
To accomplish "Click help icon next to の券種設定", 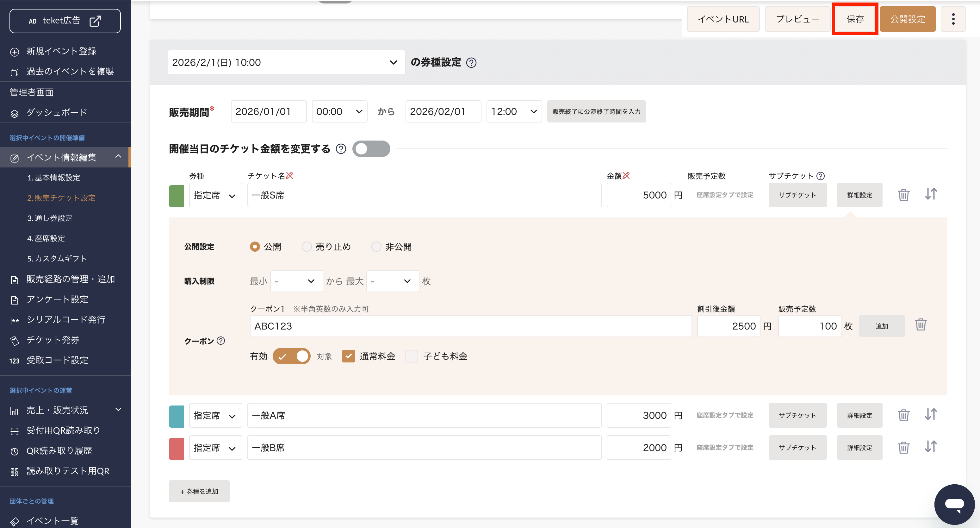I will (x=471, y=62).
